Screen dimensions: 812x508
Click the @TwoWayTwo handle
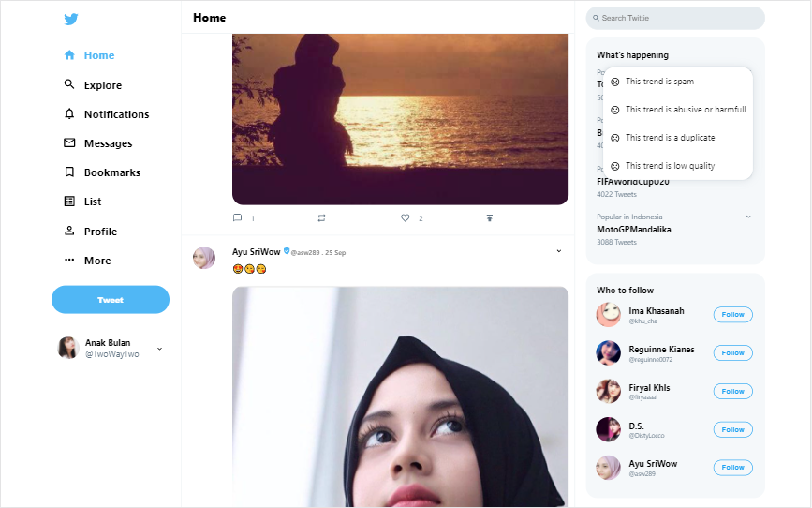click(111, 354)
